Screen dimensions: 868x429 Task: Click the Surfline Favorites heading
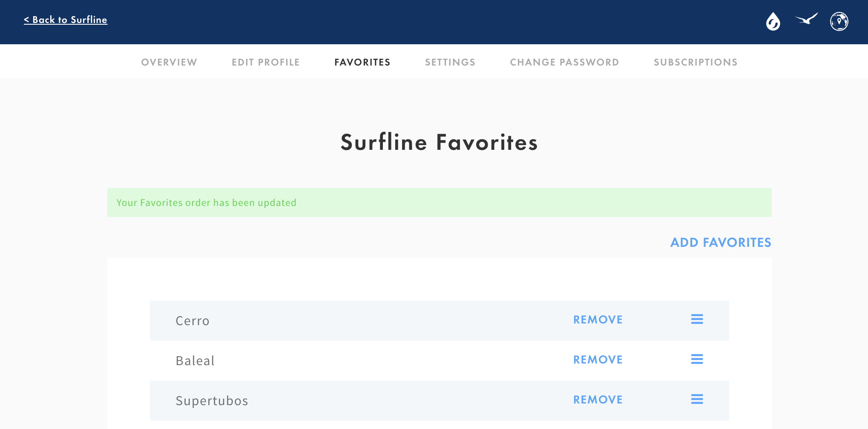point(439,142)
